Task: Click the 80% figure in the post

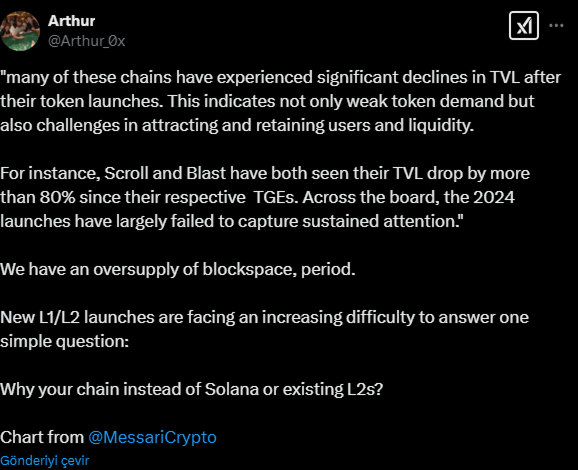Action: (x=58, y=197)
